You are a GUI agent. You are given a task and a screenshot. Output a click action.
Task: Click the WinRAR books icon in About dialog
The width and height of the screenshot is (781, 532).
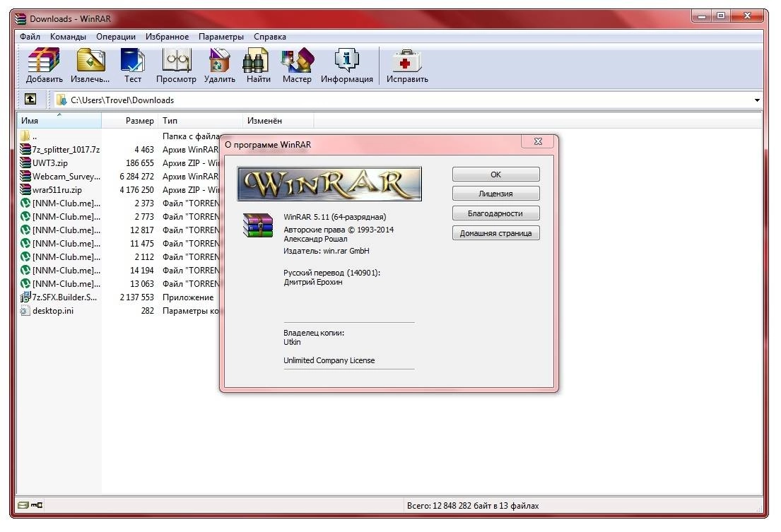point(257,225)
